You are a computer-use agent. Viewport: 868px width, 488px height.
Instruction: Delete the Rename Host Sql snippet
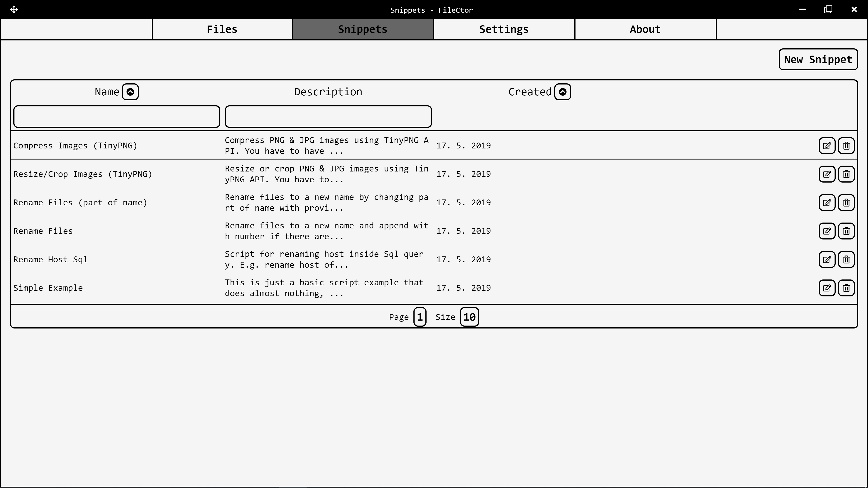pos(846,259)
